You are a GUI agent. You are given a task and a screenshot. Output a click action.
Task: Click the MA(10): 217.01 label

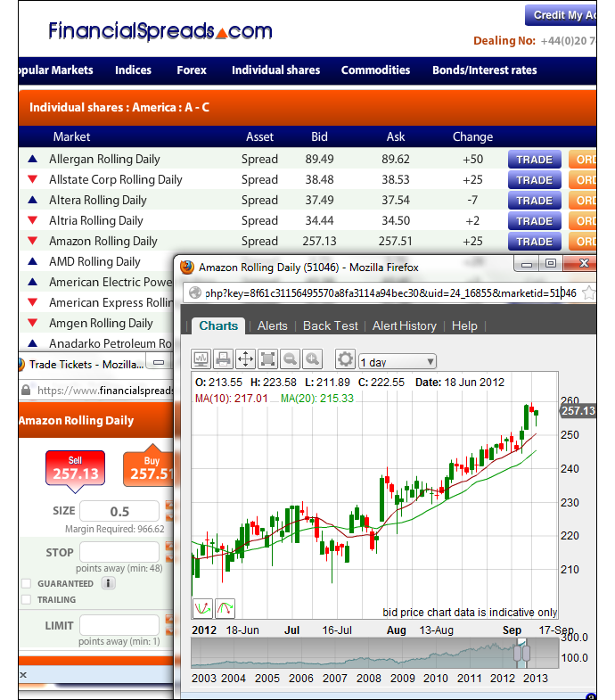(x=231, y=399)
